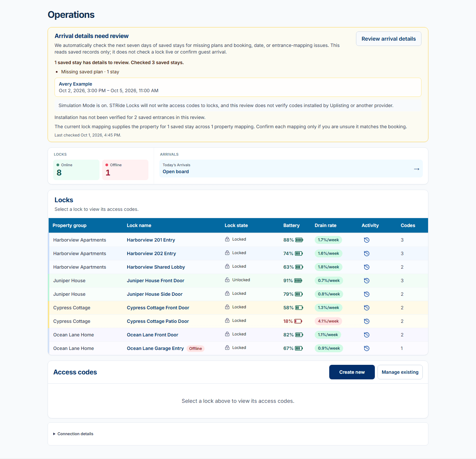Image resolution: width=476 pixels, height=459 pixels.
Task: View activity icon for Harborview Shared Lobby
Action: pos(367,267)
